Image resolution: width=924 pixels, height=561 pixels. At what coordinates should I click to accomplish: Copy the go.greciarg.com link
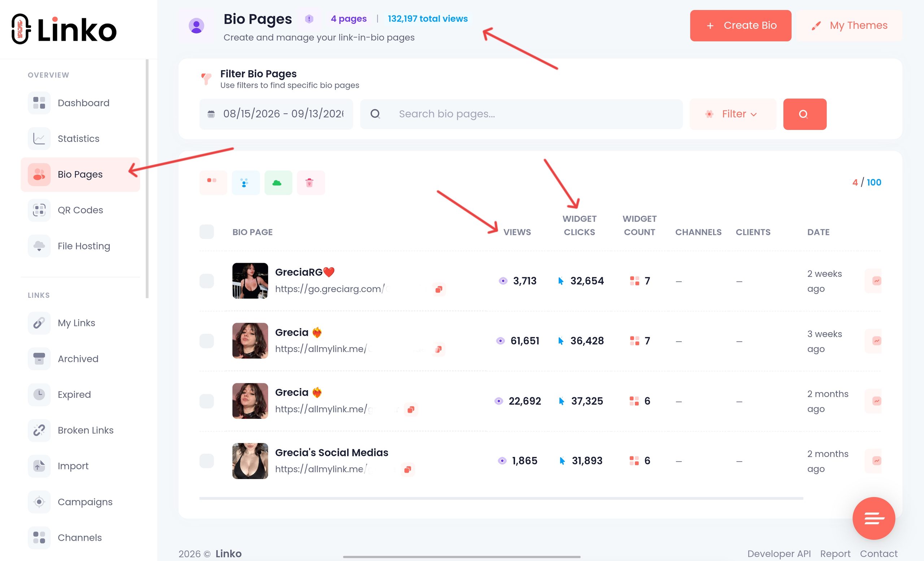[439, 289]
